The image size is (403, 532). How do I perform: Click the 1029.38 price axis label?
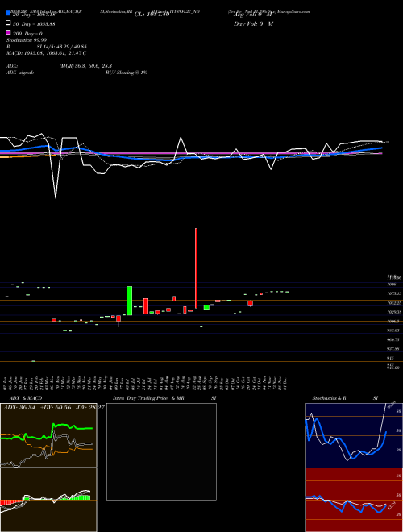coord(394,312)
